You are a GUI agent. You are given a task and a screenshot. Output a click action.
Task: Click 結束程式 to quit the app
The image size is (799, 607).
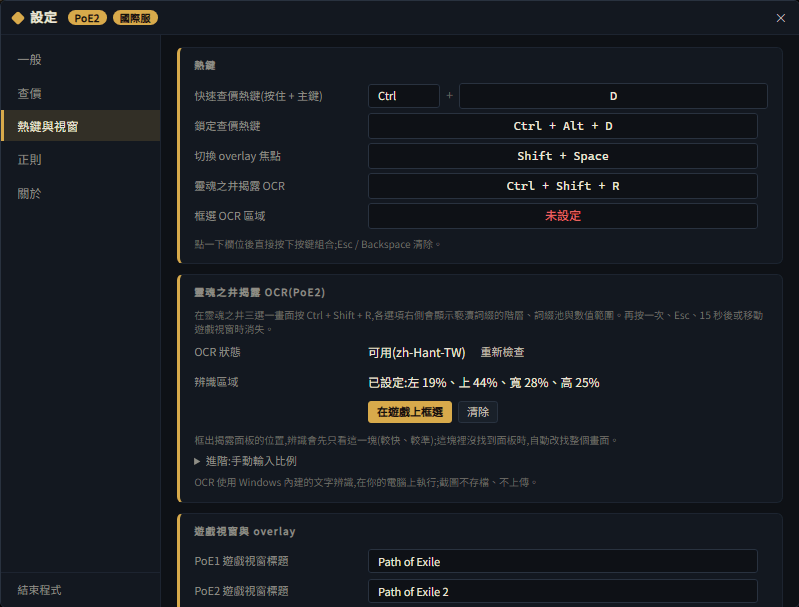point(39,590)
